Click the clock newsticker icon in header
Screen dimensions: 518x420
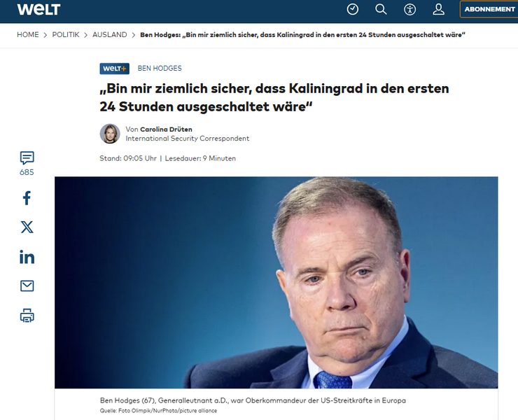click(x=353, y=9)
